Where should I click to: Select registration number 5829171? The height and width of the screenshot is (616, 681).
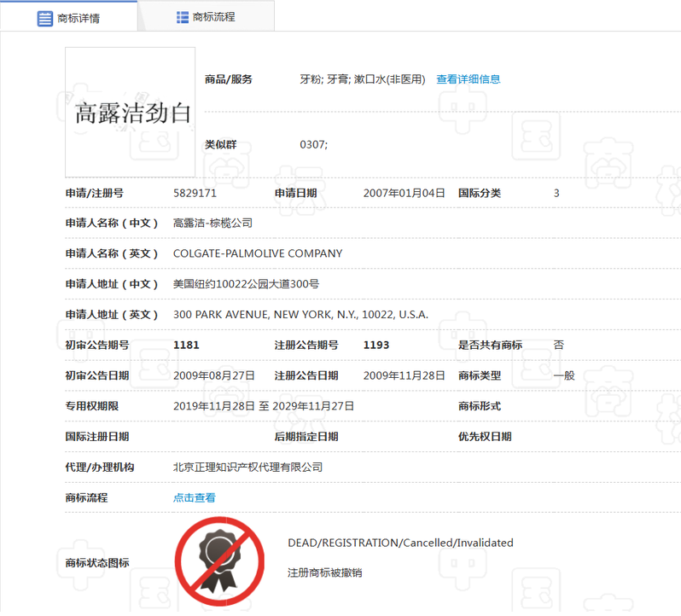195,193
